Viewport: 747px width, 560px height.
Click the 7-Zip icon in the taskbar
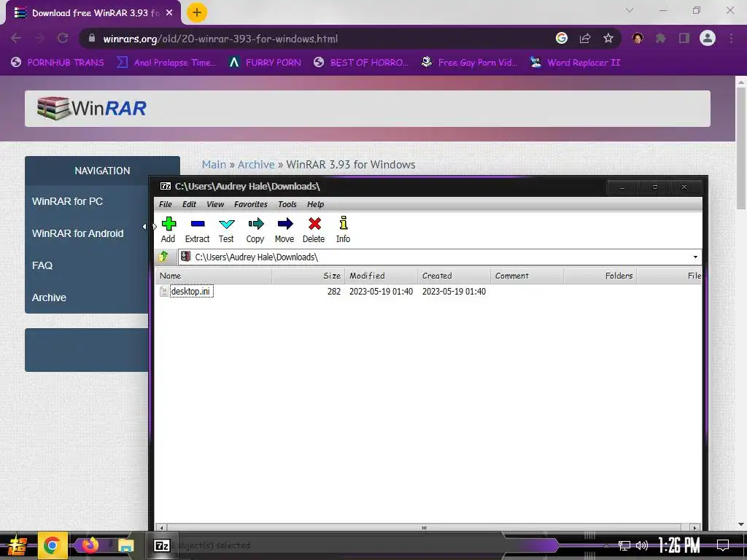(x=161, y=545)
